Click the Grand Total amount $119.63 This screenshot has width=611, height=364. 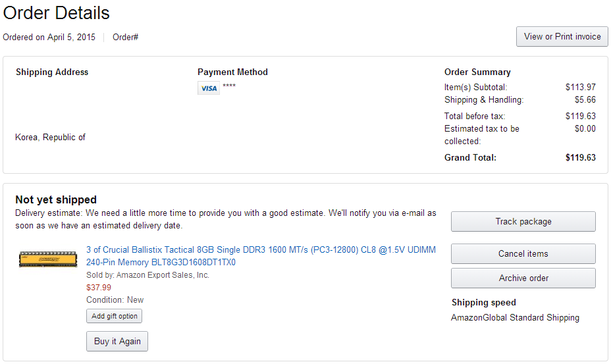click(x=580, y=157)
